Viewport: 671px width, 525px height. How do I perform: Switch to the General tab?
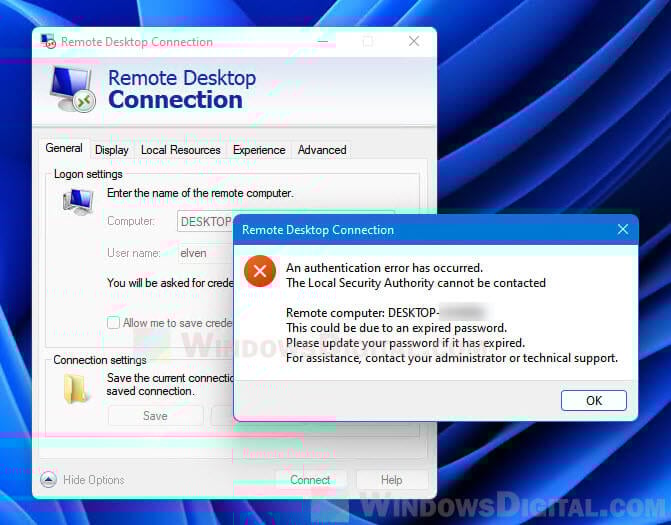64,148
